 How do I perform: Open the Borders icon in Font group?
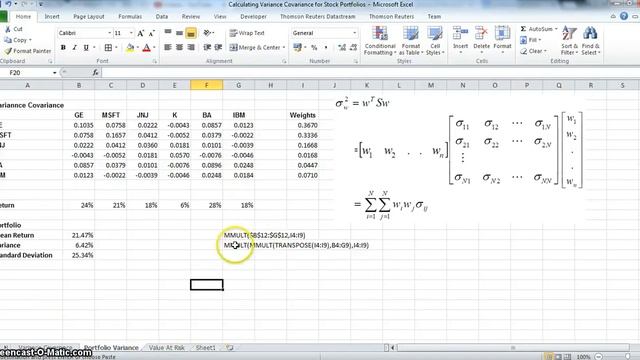pyautogui.click(x=108, y=48)
